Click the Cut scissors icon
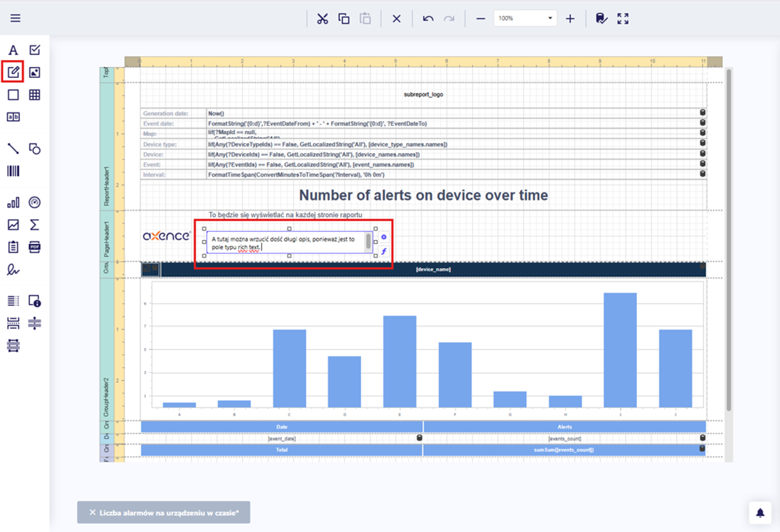 (x=322, y=19)
